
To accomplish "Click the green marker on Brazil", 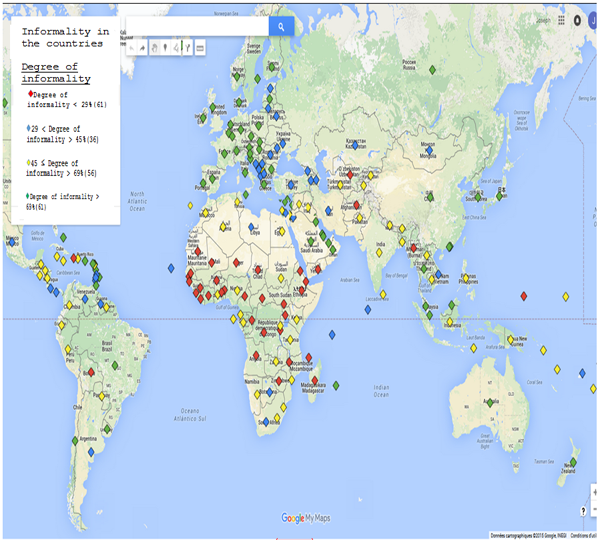I will click(115, 365).
